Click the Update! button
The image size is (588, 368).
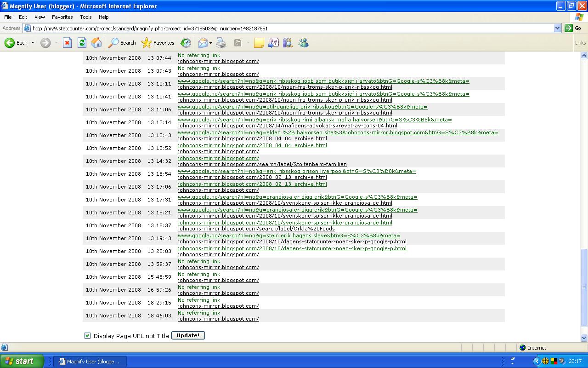pyautogui.click(x=188, y=335)
